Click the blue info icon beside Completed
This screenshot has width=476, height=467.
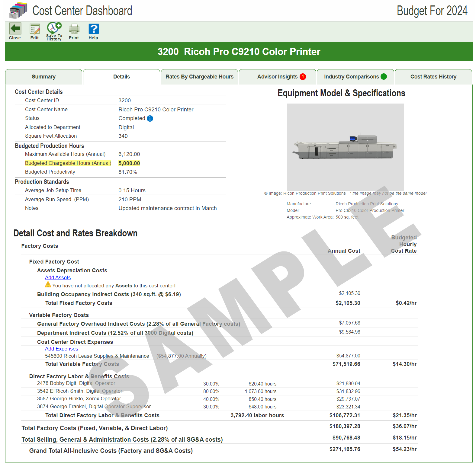150,119
